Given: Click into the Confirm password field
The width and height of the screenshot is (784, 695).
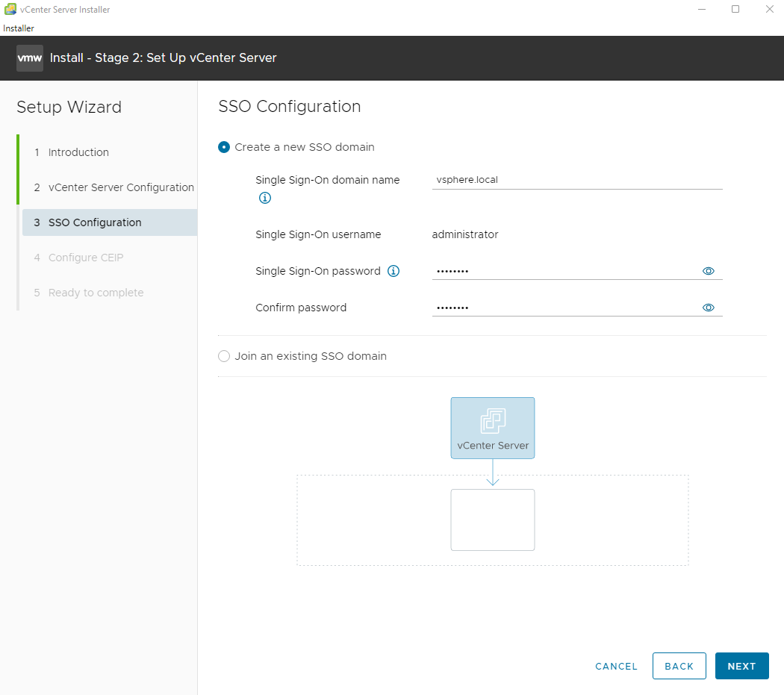Looking at the screenshot, I should pos(564,308).
